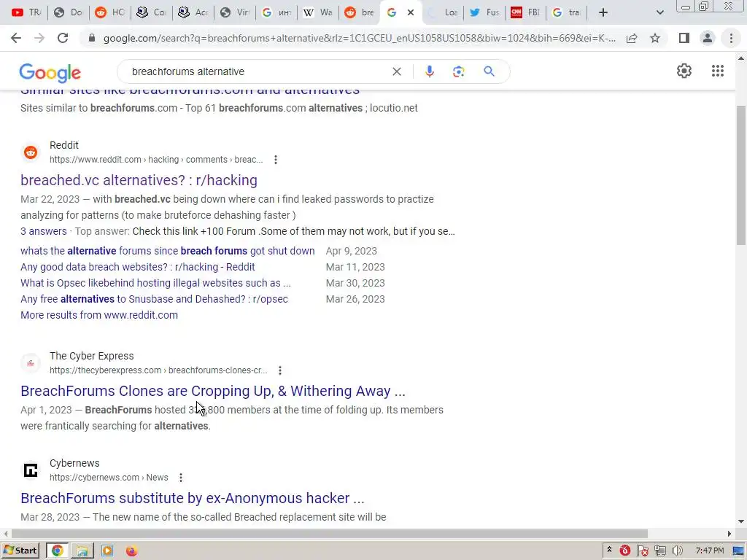Open Cyber Express result more options
Screen dimensions: 747x560
(280, 370)
